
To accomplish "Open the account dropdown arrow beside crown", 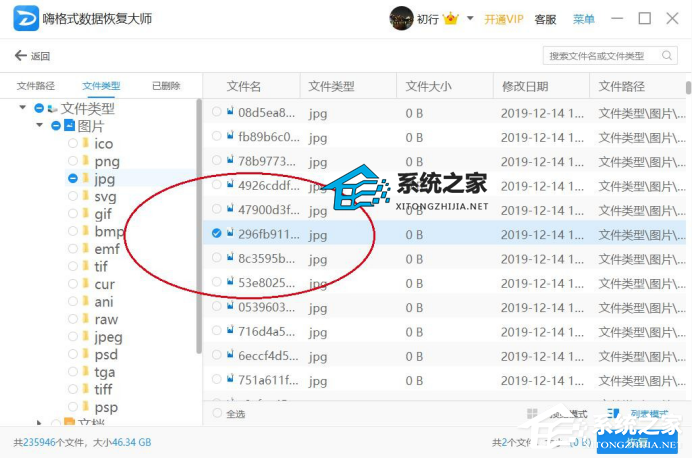I will pos(471,19).
